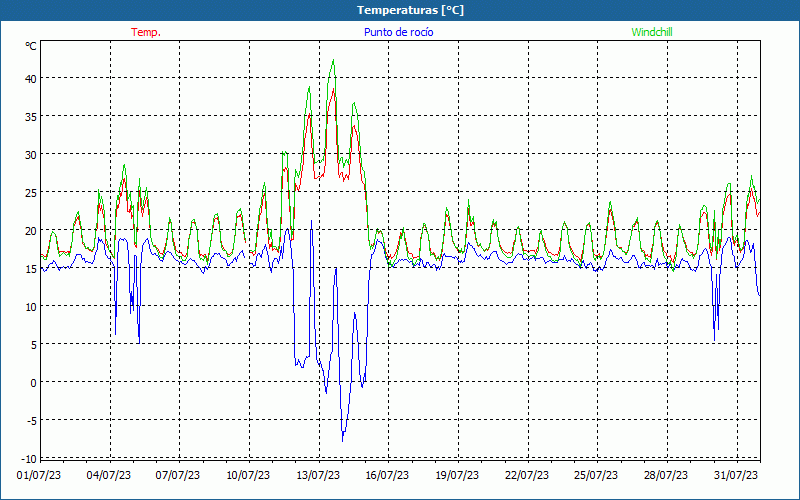Viewport: 800px width, 500px height.
Task: Click the -10 value on temperature axis
Action: tap(31, 458)
